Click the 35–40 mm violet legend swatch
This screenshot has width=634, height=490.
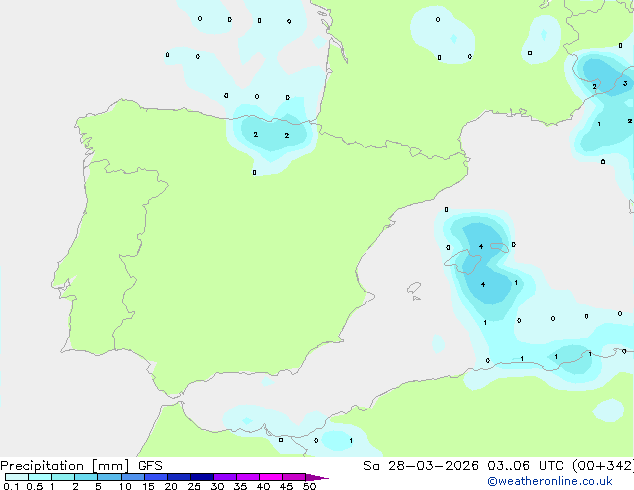(248, 477)
